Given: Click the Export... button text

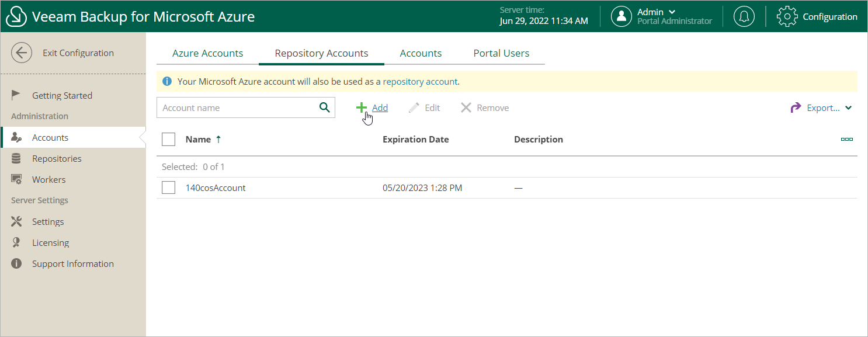Looking at the screenshot, I should pyautogui.click(x=823, y=108).
